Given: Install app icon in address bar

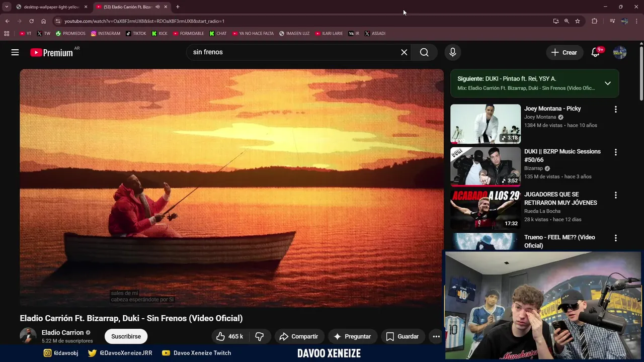Looking at the screenshot, I should coord(556,21).
